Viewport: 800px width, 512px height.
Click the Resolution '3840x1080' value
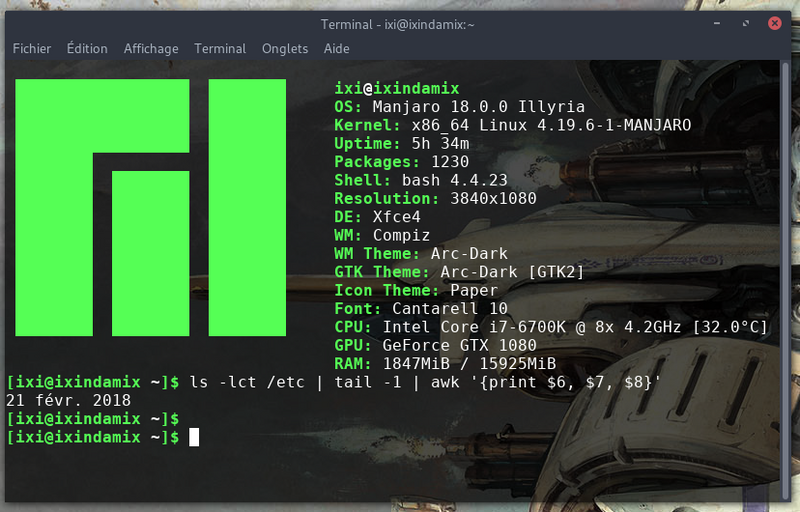point(493,198)
